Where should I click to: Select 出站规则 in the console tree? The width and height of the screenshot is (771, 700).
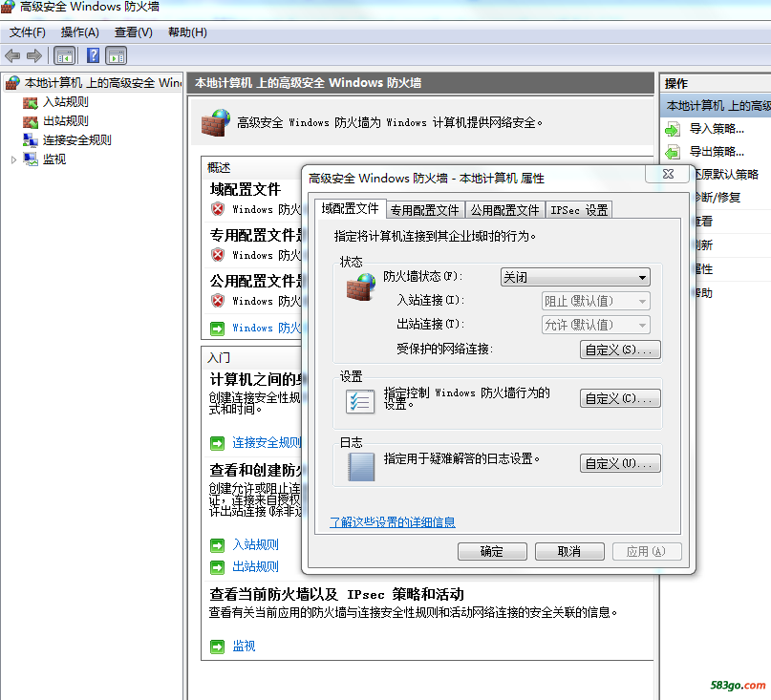pyautogui.click(x=66, y=121)
